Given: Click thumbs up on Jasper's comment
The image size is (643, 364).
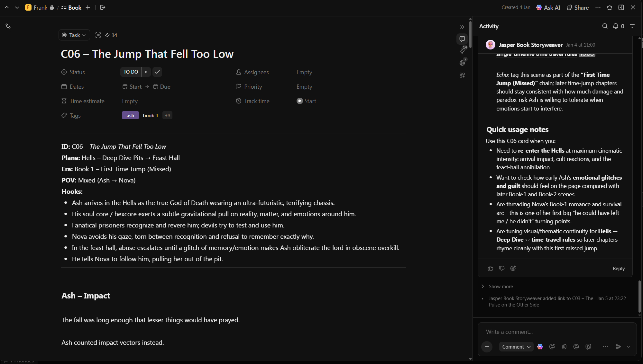Looking at the screenshot, I should (x=491, y=268).
